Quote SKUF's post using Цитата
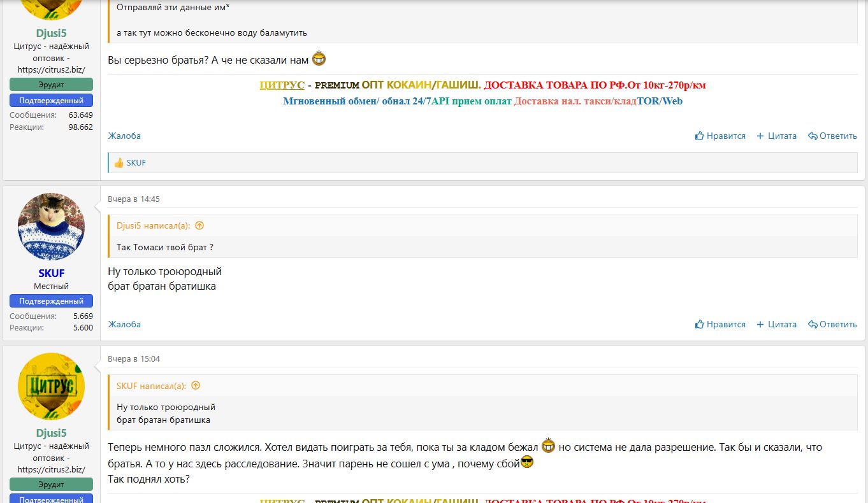Screen dimensions: 868x503 (776, 324)
